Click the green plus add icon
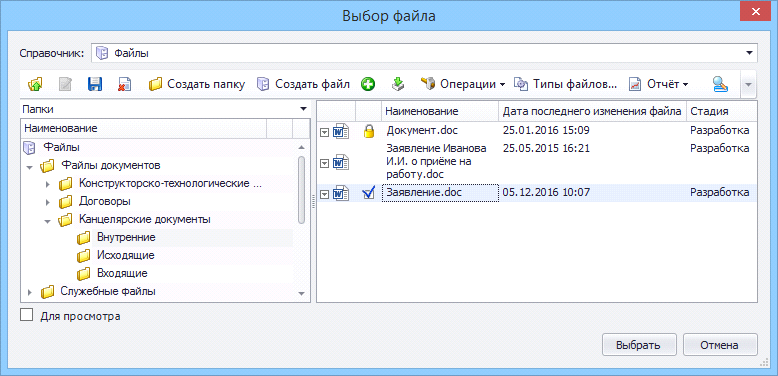 (x=368, y=84)
